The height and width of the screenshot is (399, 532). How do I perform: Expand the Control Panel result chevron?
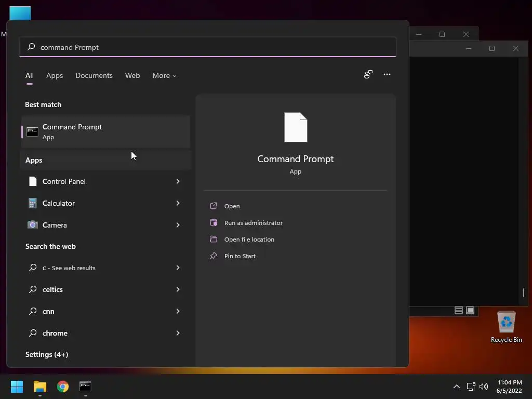[x=178, y=181]
